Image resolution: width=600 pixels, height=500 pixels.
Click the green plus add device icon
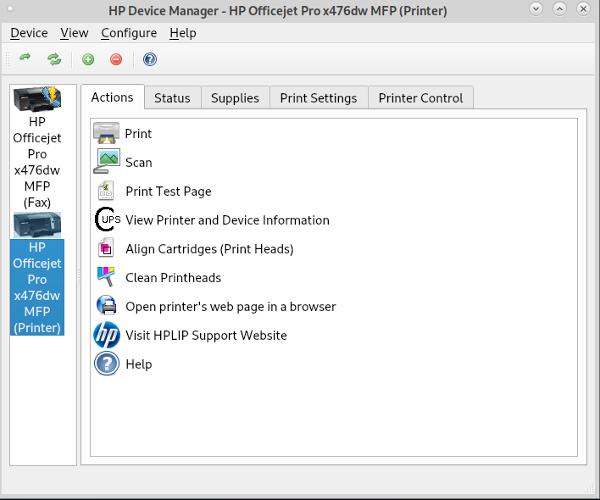coord(88,59)
